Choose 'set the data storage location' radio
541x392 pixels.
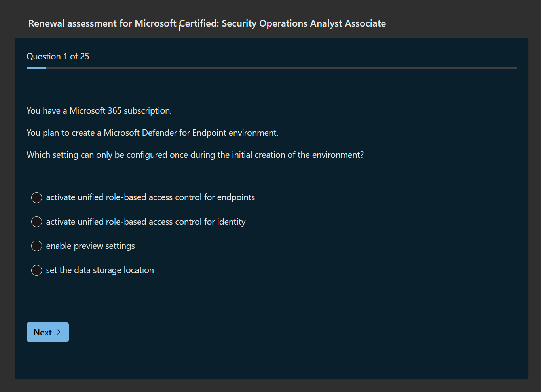point(36,270)
